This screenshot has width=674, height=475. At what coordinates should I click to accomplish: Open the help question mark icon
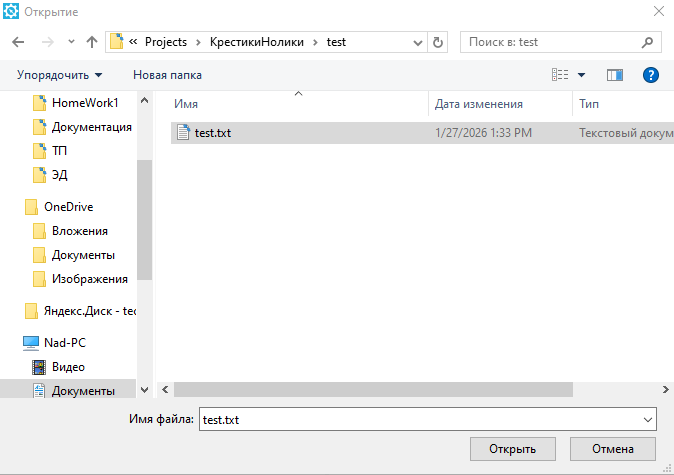coord(650,75)
